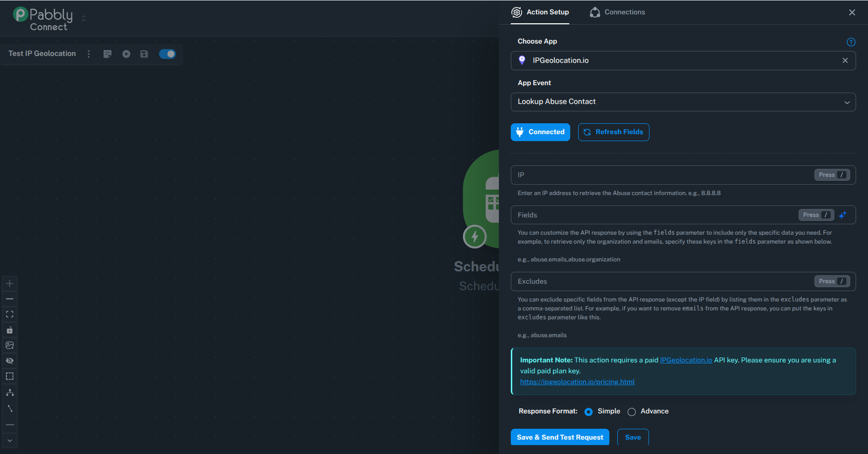Save the workflow with the floppy disk icon
The image size is (868, 454).
click(x=144, y=54)
